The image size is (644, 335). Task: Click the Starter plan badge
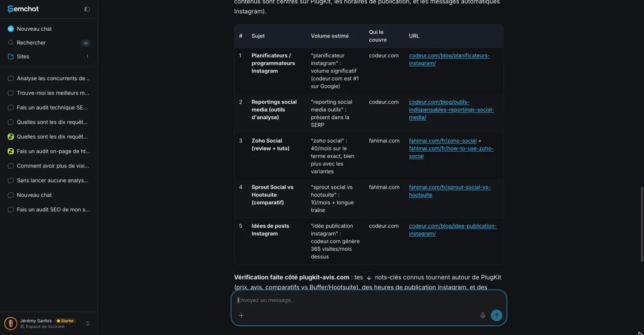(65, 321)
